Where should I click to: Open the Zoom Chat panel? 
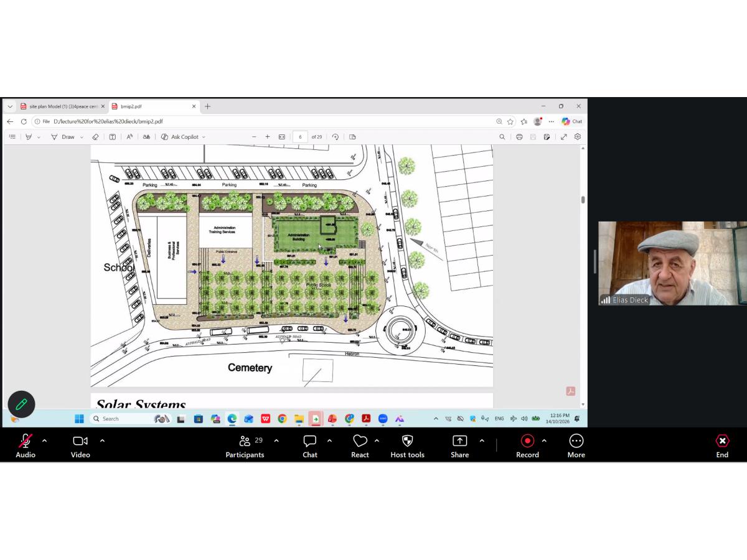point(310,446)
